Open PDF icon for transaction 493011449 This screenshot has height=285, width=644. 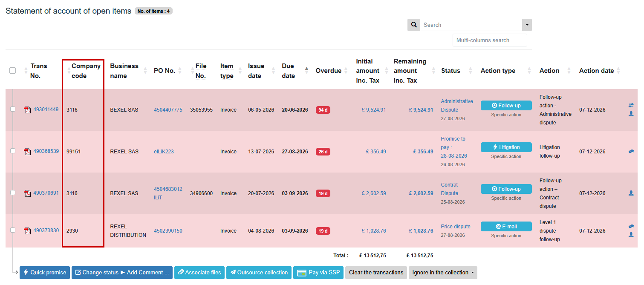[x=27, y=110]
